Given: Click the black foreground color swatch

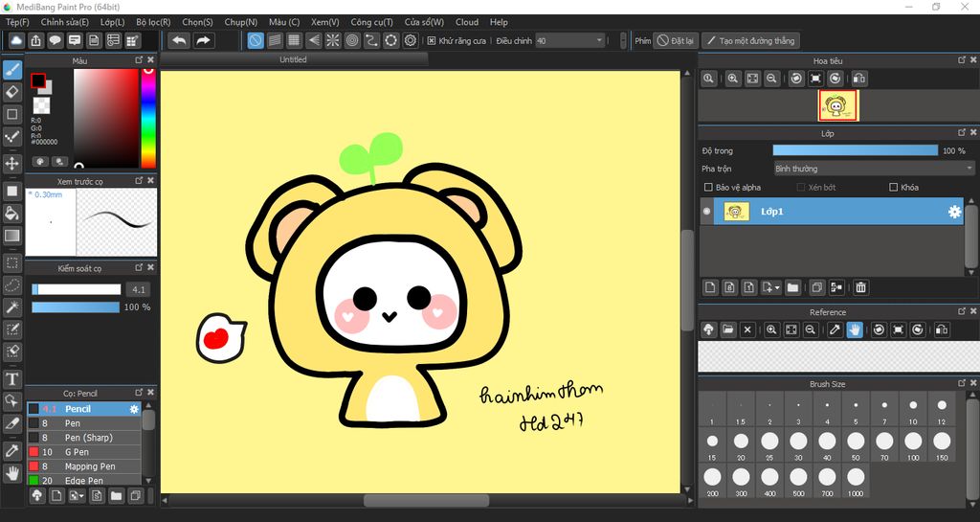Looking at the screenshot, I should (38, 81).
